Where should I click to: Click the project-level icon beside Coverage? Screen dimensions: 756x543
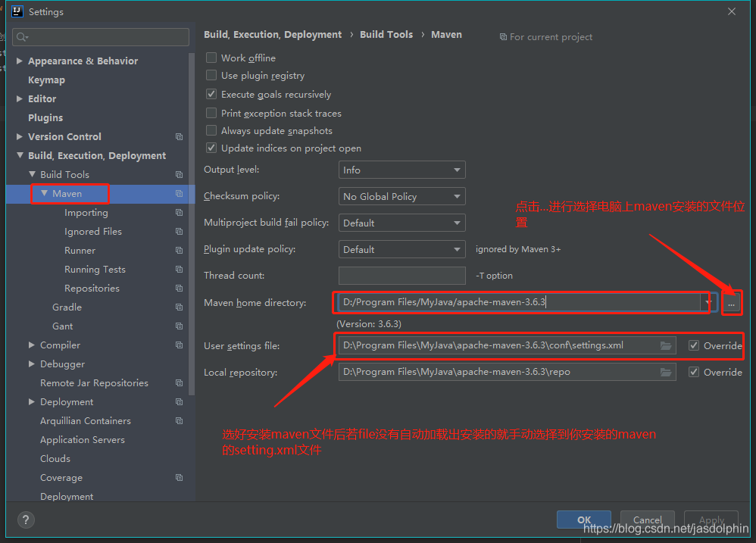pos(179,478)
